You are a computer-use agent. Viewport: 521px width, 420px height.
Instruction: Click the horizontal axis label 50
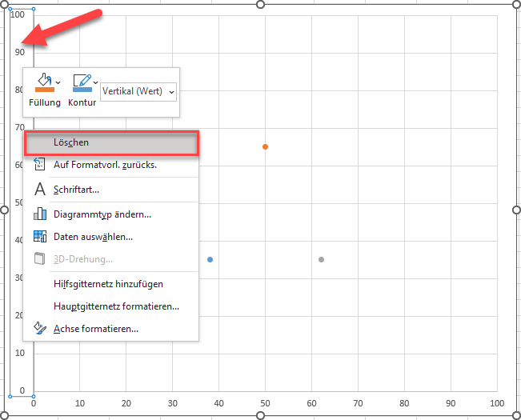265,403
